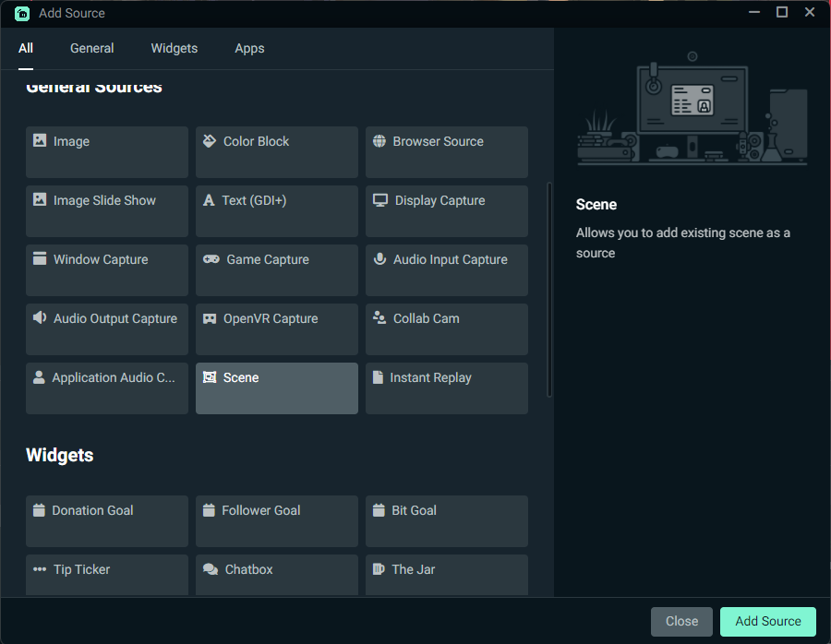The height and width of the screenshot is (644, 831).
Task: Switch to the Apps tab
Action: click(249, 48)
